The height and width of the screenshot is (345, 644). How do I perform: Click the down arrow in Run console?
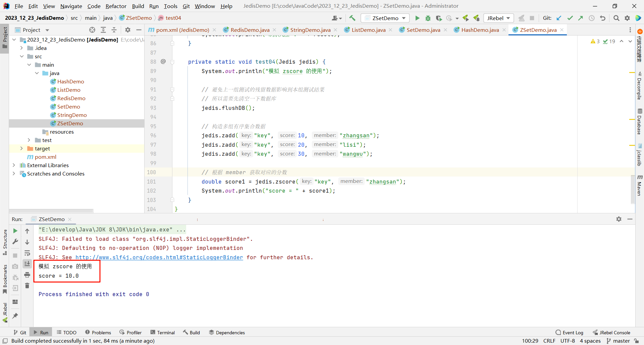pyautogui.click(x=27, y=242)
